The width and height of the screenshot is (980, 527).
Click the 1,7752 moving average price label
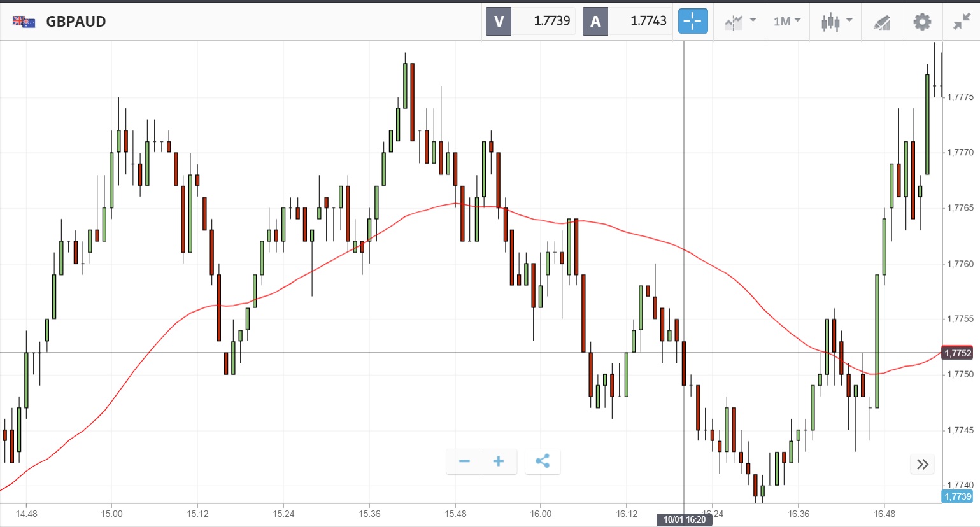click(958, 353)
